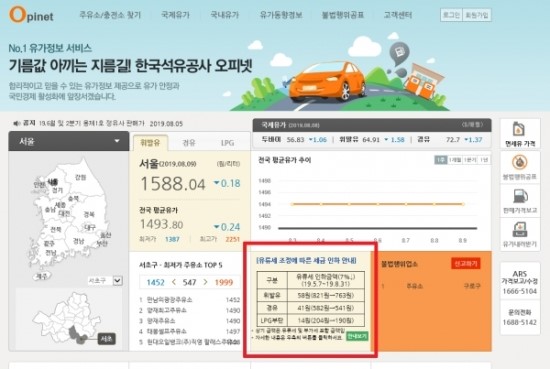Image resolution: width=550 pixels, height=369 pixels.
Task: Select 경북 on the Korea map
Action: click(89, 214)
